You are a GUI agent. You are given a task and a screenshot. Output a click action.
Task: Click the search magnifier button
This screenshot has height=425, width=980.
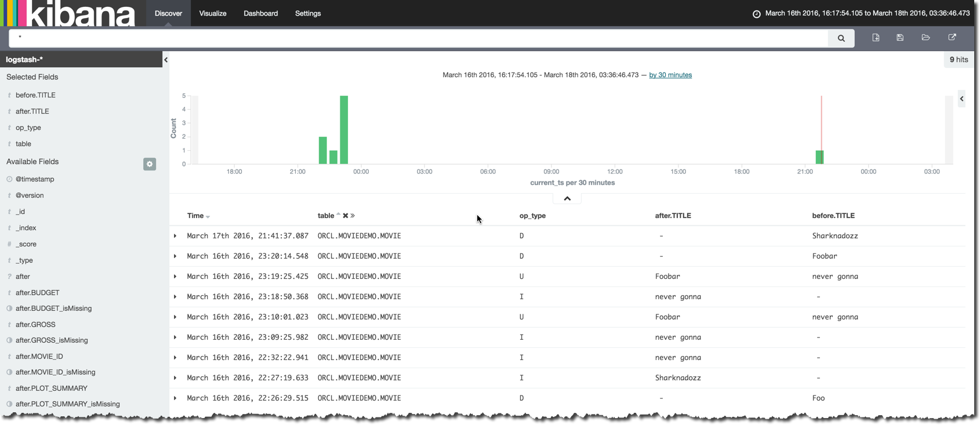pos(841,38)
